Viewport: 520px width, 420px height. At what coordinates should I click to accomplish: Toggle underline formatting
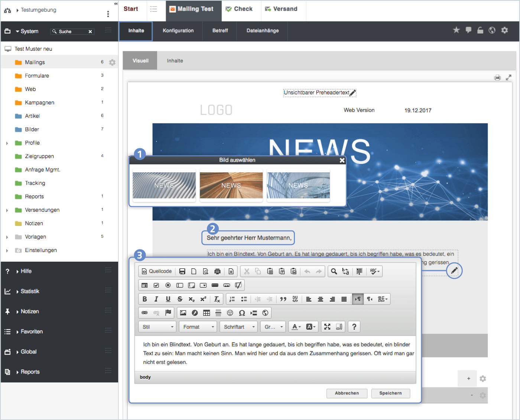[168, 299]
